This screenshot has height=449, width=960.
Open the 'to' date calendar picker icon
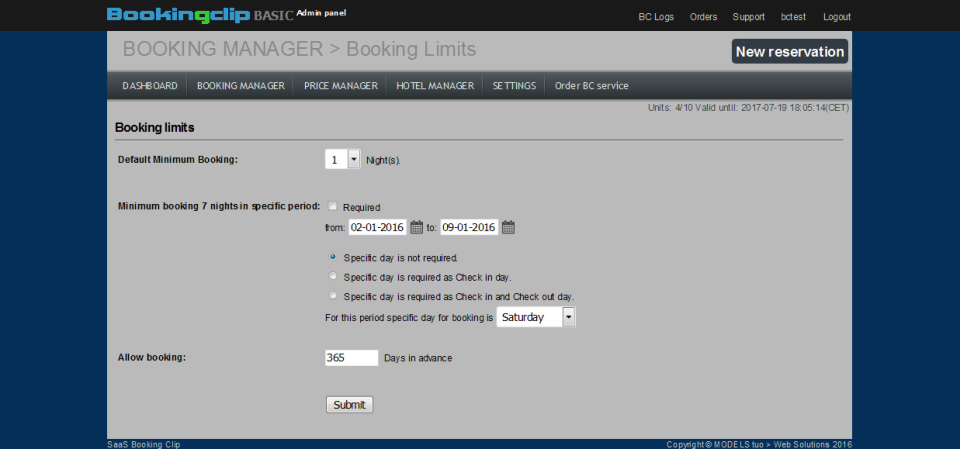click(x=508, y=228)
